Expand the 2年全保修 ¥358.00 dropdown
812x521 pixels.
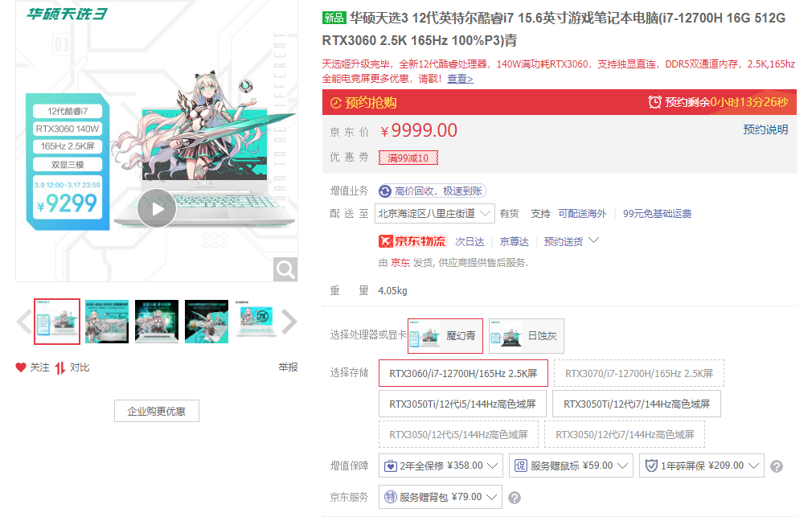(441, 466)
